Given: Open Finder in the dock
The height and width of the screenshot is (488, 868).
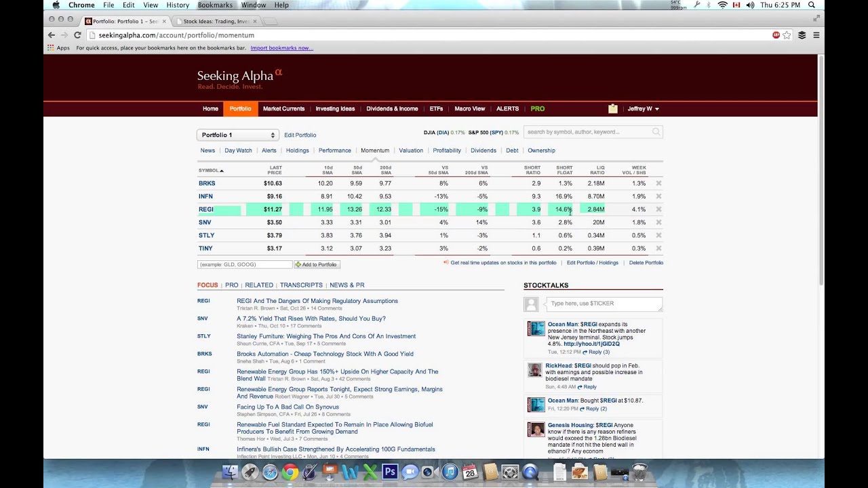Looking at the screenshot, I should [230, 472].
